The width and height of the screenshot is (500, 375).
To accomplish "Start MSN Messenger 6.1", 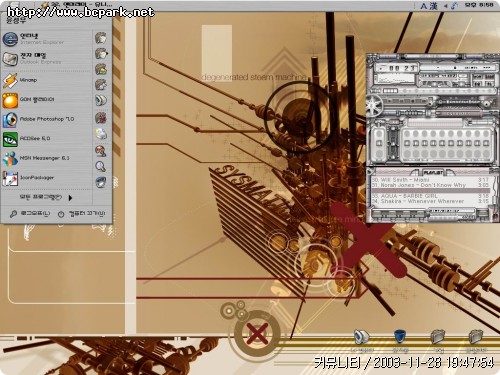I will 46,158.
